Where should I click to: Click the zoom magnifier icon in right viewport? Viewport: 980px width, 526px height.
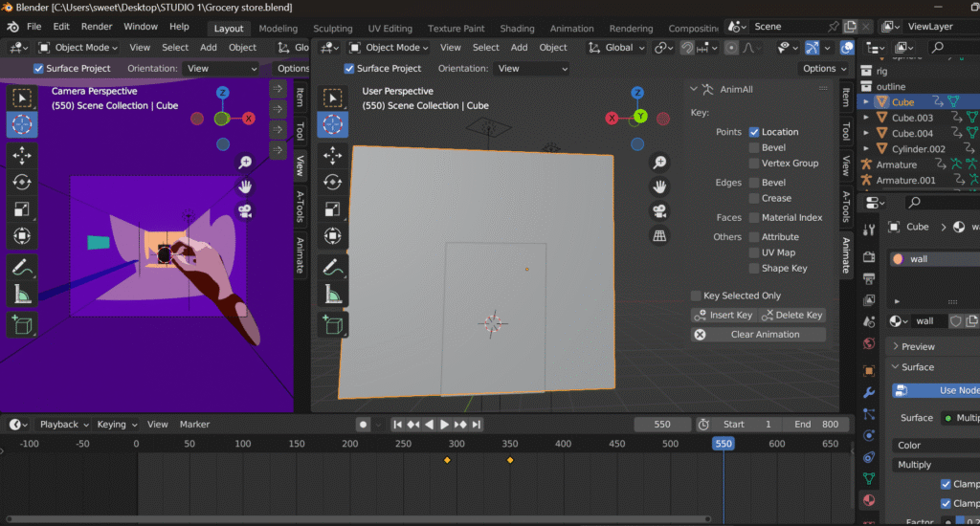[658, 163]
